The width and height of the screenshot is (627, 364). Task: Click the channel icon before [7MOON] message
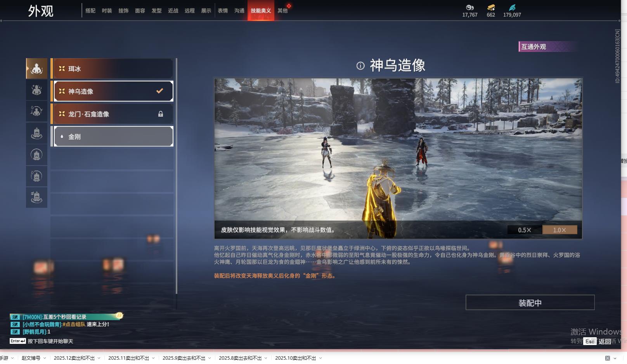(15, 317)
